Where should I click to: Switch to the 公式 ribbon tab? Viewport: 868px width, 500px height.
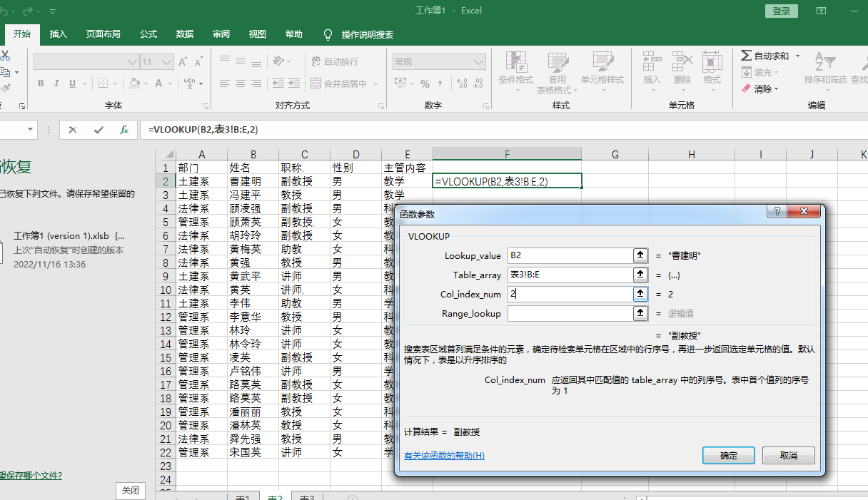[x=148, y=34]
